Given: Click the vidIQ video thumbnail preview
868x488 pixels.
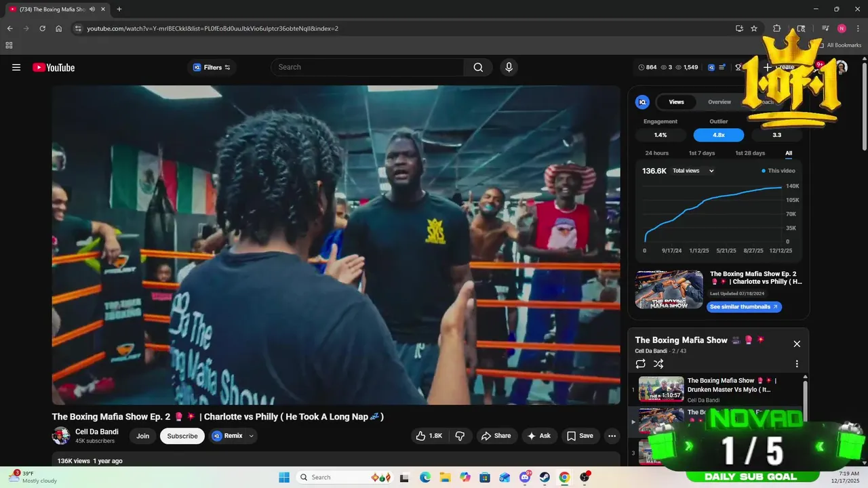Looking at the screenshot, I should (669, 289).
